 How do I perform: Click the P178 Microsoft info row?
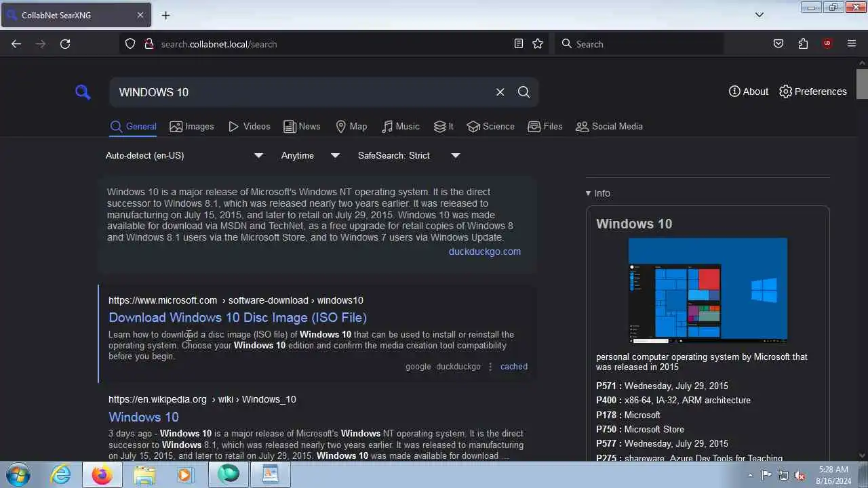[x=628, y=415]
